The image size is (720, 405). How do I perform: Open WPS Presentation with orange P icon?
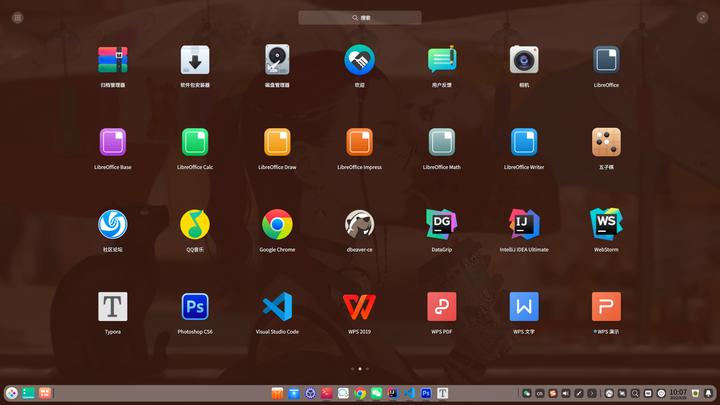pyautogui.click(x=606, y=307)
